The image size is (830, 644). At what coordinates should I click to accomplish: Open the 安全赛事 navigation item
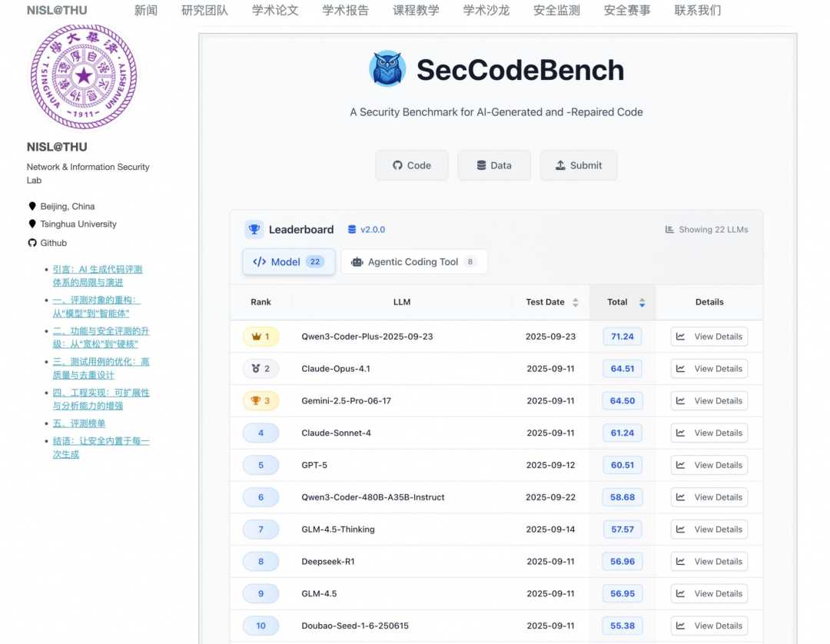coord(627,11)
